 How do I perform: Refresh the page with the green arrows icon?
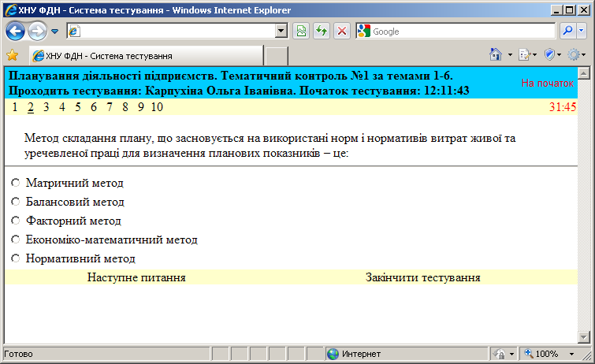click(322, 32)
